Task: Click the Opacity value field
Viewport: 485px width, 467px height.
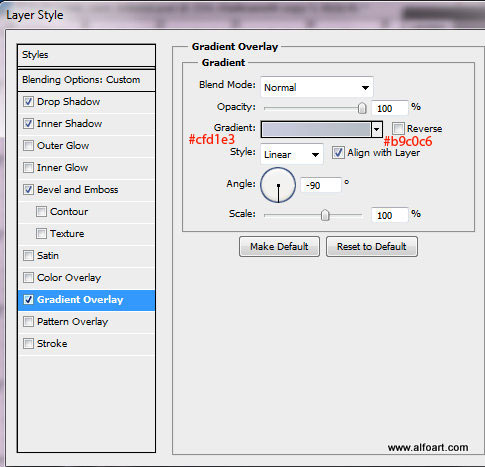Action: [390, 108]
